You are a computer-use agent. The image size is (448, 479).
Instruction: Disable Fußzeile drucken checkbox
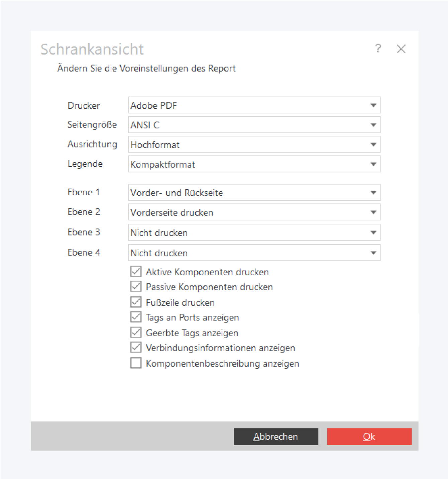pos(136,302)
